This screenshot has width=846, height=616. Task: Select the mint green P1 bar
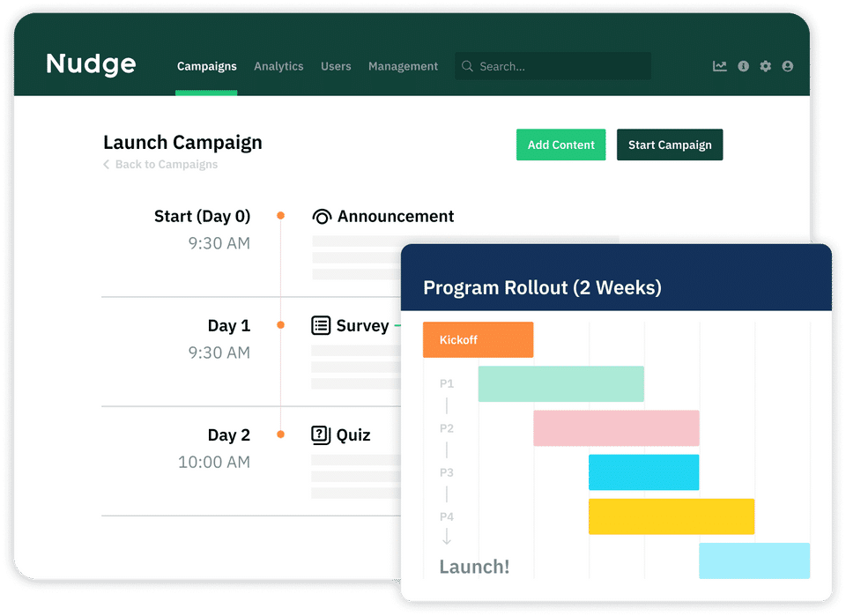[x=561, y=384]
